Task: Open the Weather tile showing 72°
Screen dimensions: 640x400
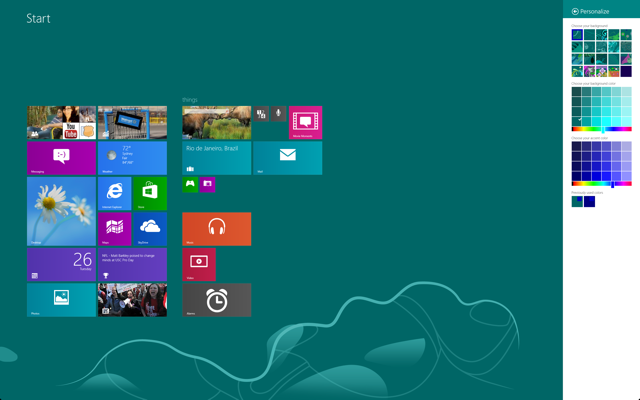Action: (132, 158)
